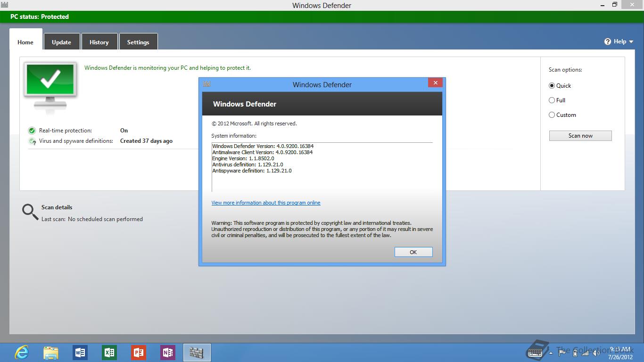Screen dimensions: 644x362
Task: Open File Explorer from the taskbar
Action: pos(51,352)
